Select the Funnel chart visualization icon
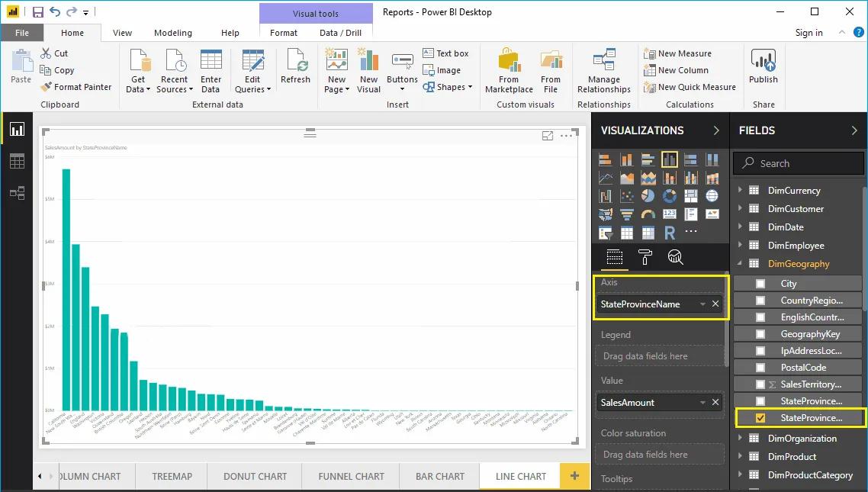Screen dimensions: 868x492 coord(626,214)
